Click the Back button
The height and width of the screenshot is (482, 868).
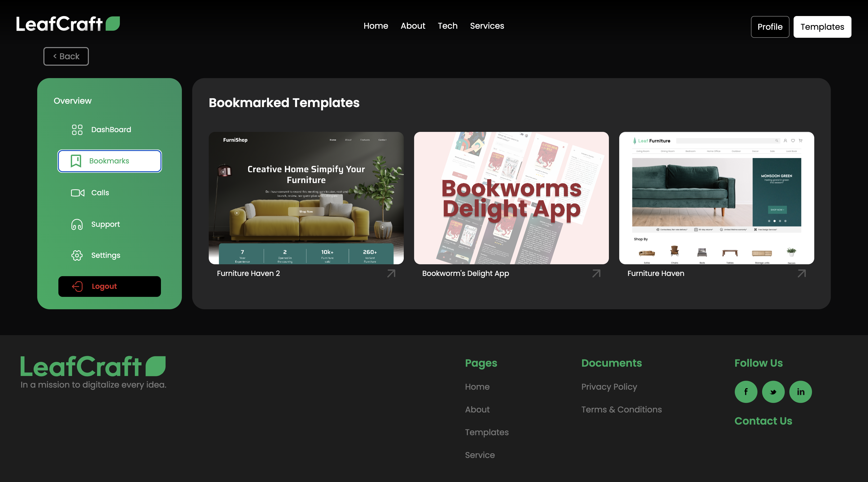click(66, 56)
